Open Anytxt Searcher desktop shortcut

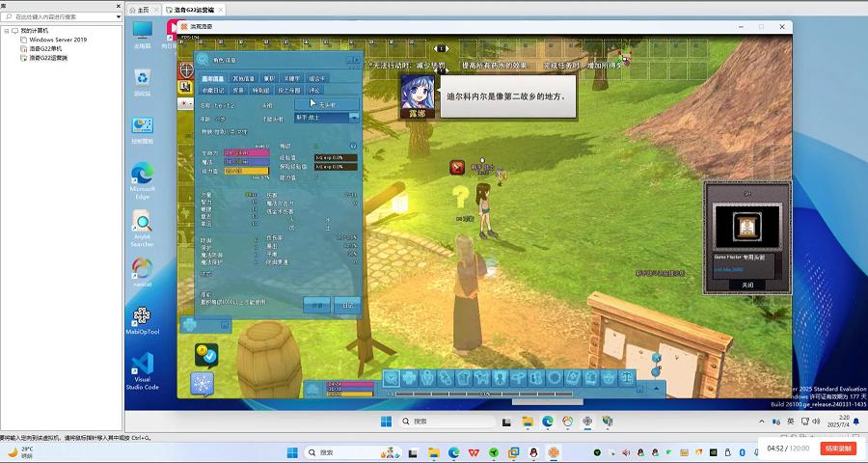click(143, 229)
